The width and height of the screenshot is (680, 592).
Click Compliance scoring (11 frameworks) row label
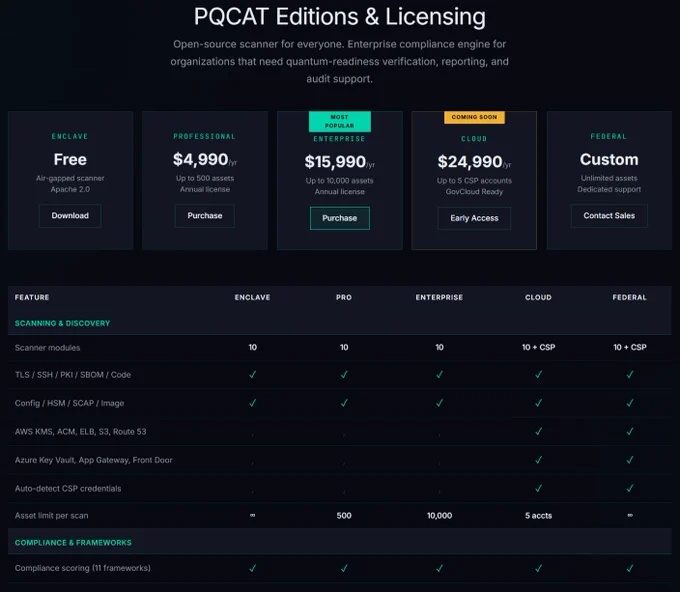(x=83, y=568)
